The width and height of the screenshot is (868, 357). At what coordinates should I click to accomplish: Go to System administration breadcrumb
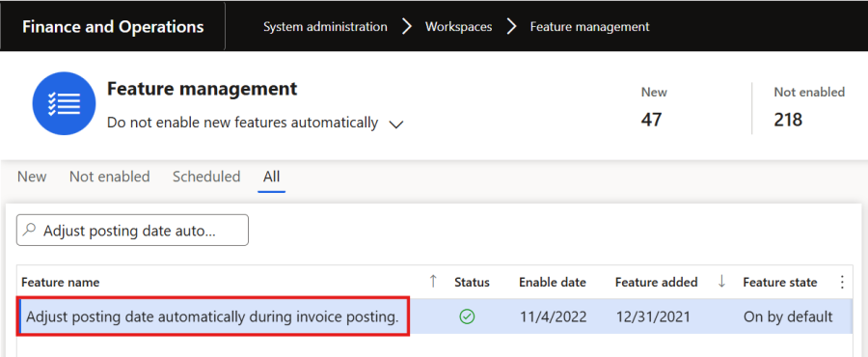pos(325,27)
